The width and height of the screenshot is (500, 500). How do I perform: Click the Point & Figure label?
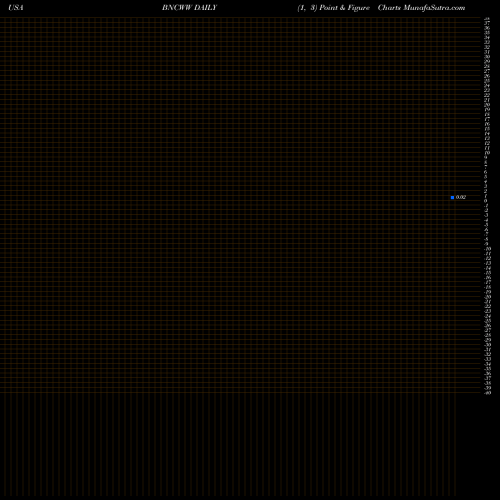click(345, 8)
